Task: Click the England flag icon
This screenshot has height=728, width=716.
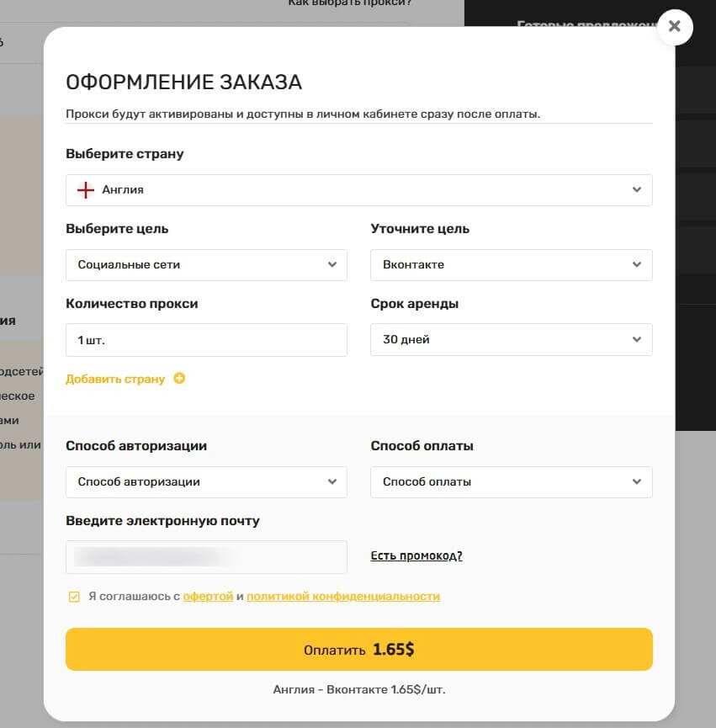Action: coord(85,190)
